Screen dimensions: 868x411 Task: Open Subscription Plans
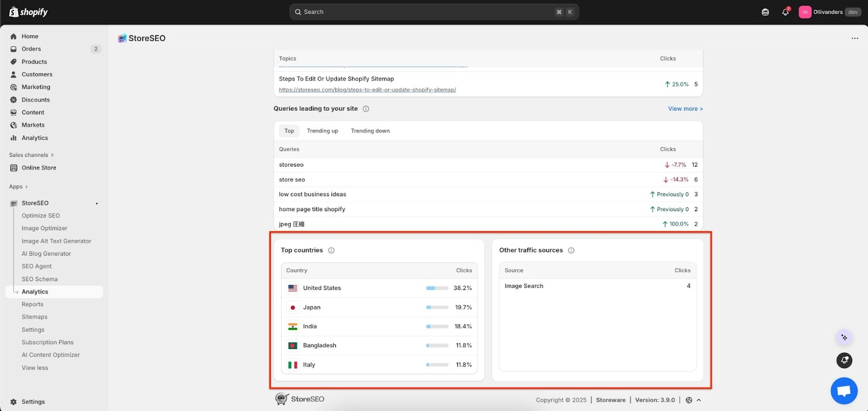(48, 343)
